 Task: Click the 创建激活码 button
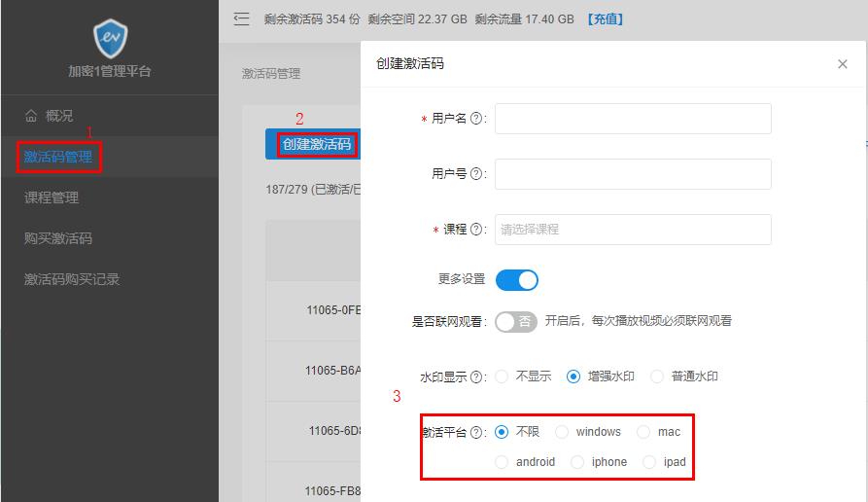click(317, 144)
